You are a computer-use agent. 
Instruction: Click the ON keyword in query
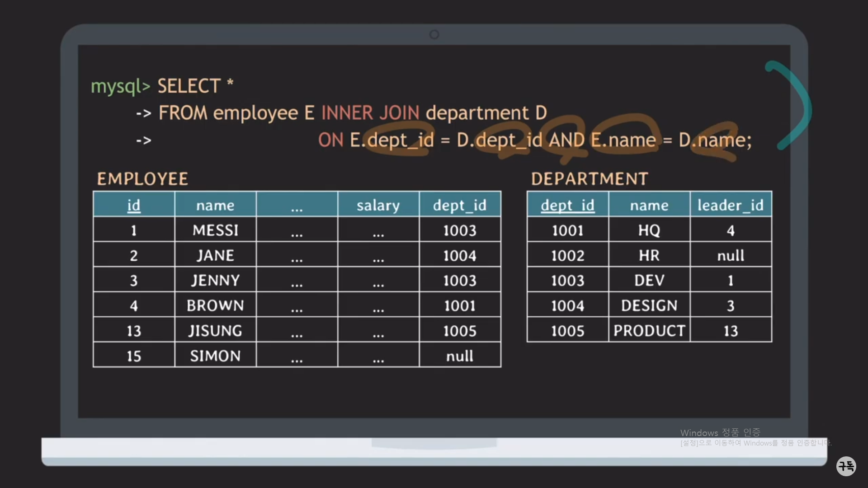(x=330, y=140)
